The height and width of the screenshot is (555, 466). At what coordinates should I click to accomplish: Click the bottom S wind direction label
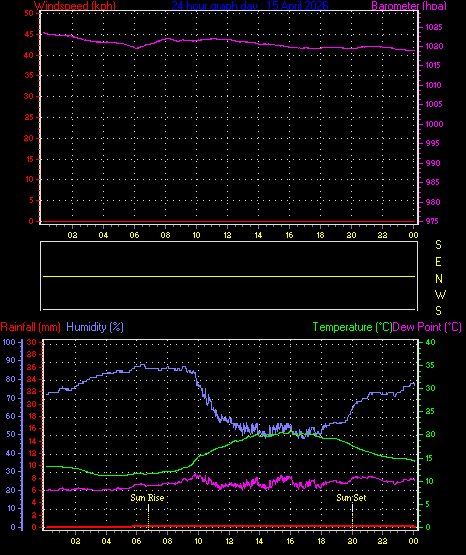[x=438, y=311]
